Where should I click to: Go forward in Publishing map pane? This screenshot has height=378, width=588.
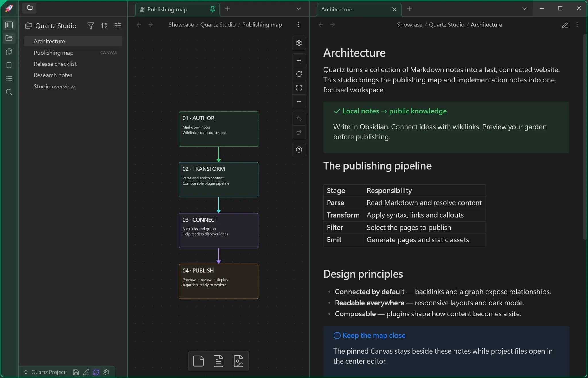[151, 25]
